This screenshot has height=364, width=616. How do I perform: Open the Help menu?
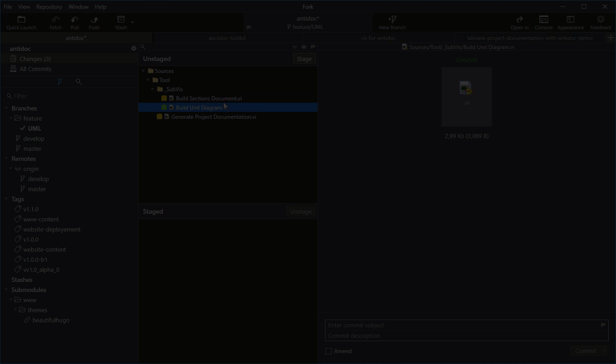pyautogui.click(x=100, y=7)
